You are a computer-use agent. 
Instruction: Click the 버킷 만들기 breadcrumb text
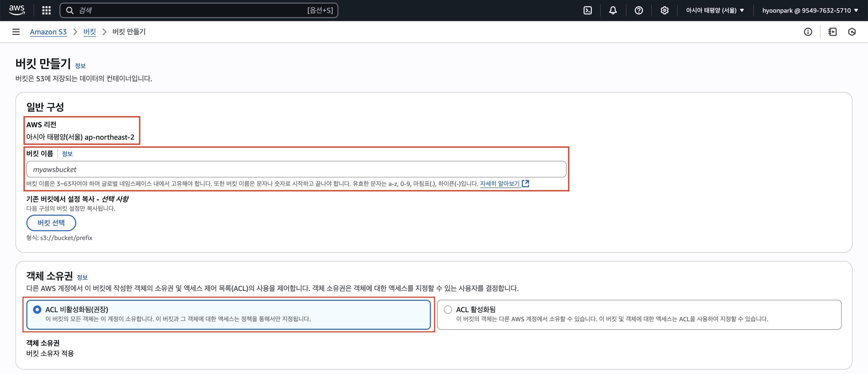pyautogui.click(x=129, y=32)
